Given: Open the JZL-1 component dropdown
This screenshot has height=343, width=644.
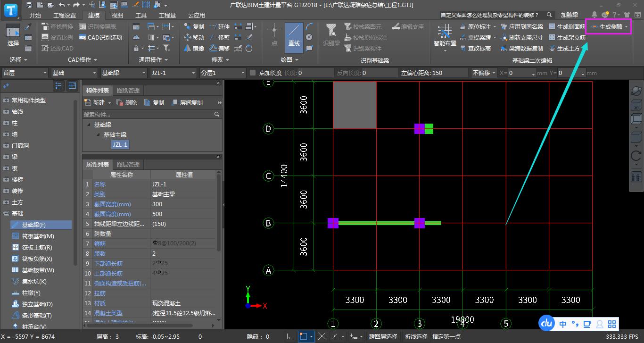Looking at the screenshot, I should 173,73.
